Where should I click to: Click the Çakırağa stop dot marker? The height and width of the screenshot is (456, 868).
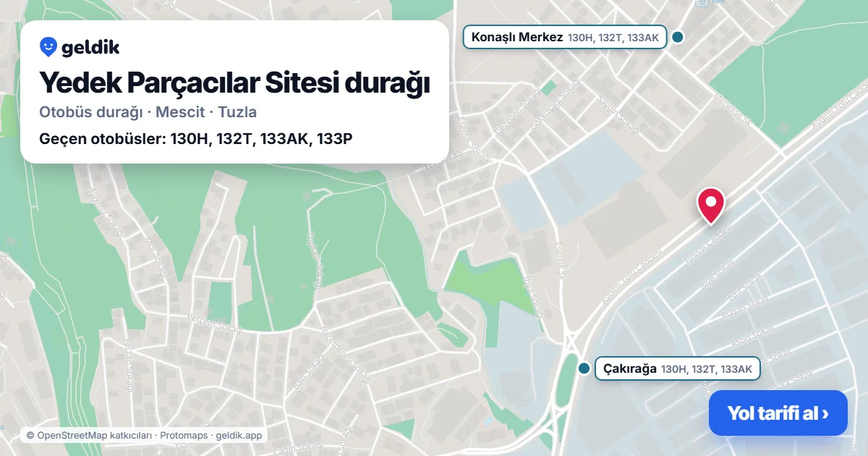pyautogui.click(x=584, y=368)
